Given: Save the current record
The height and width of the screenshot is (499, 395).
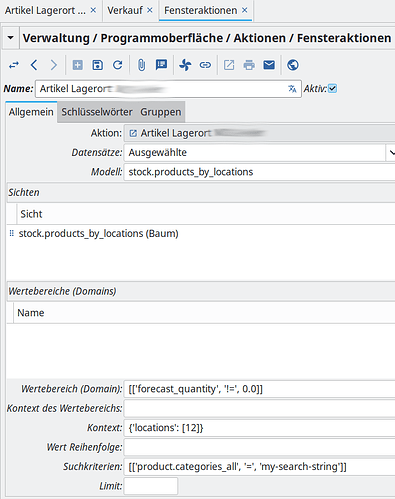Looking at the screenshot, I should pyautogui.click(x=97, y=65).
